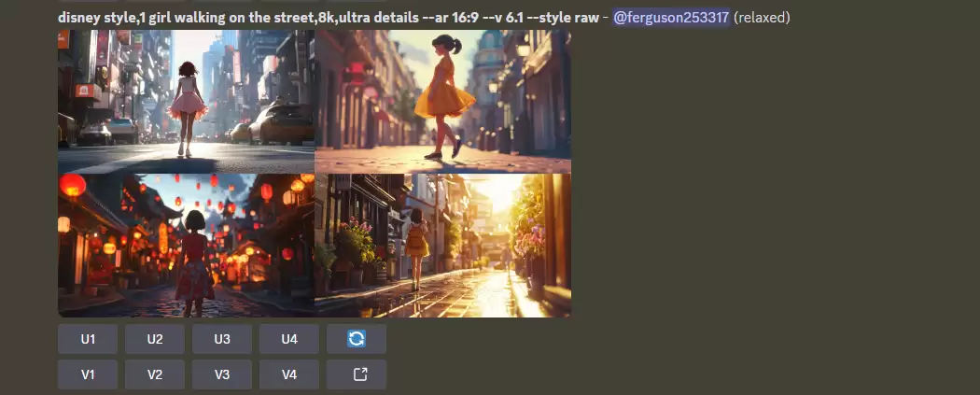Choose V3 to vary the third image

(222, 374)
